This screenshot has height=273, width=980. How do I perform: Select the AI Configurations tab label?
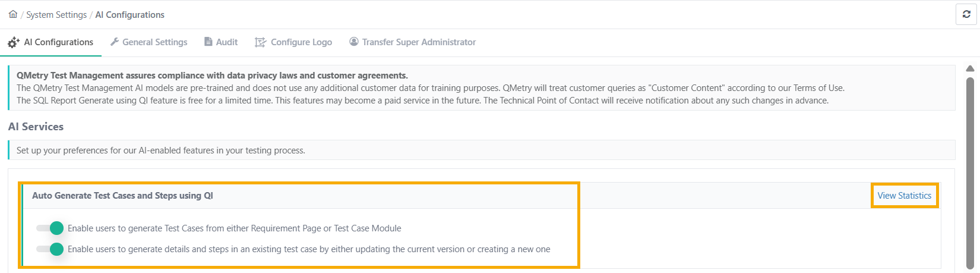pyautogui.click(x=59, y=42)
